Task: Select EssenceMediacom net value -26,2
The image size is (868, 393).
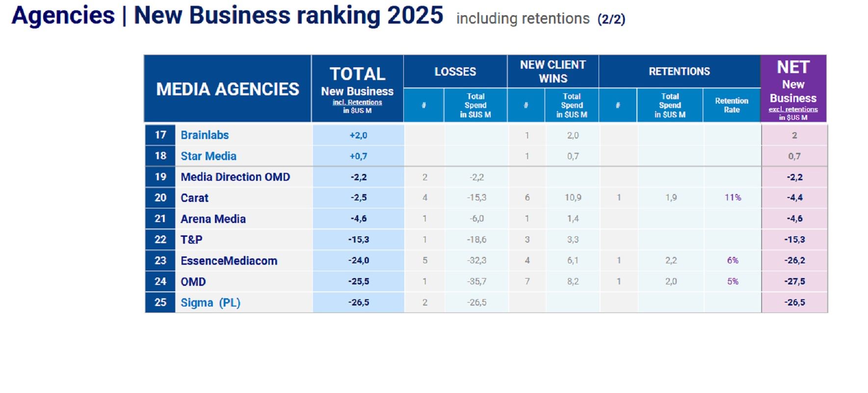Action: coord(794,260)
